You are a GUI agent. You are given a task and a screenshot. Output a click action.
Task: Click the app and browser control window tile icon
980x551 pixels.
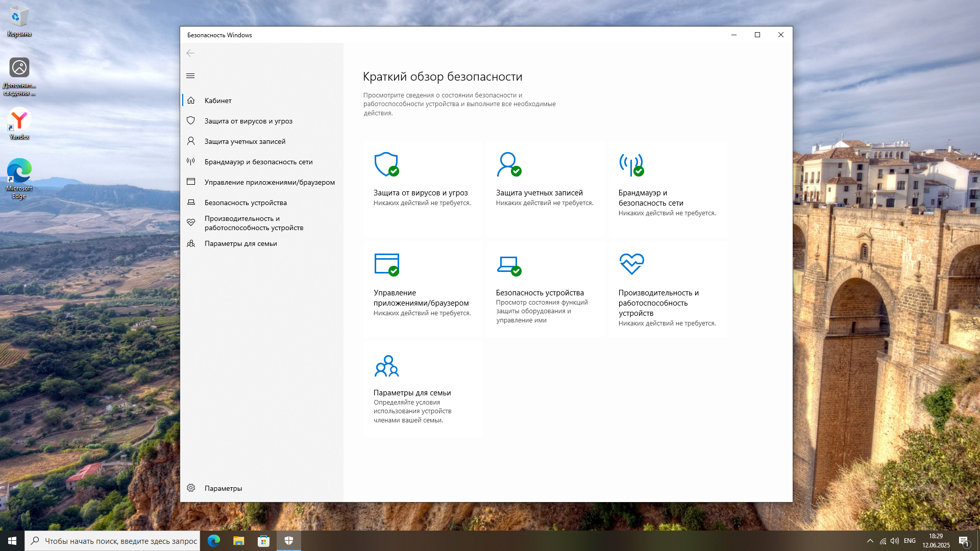click(386, 264)
